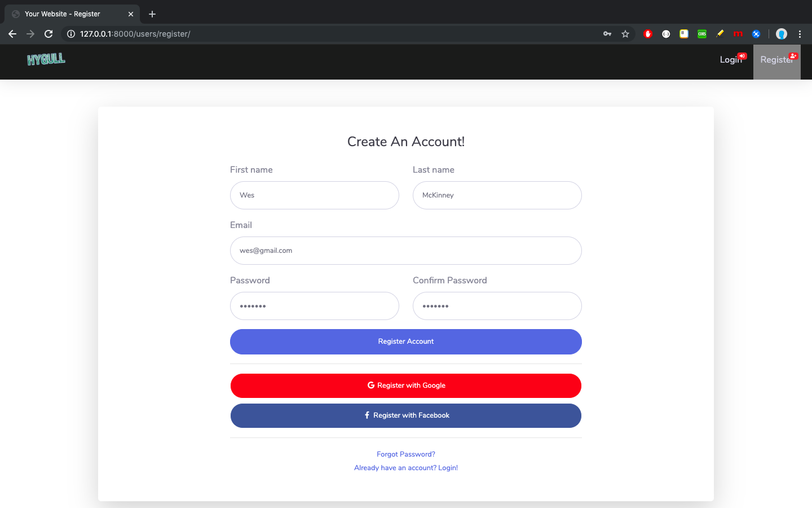Open the Forgot Password link

point(406,454)
